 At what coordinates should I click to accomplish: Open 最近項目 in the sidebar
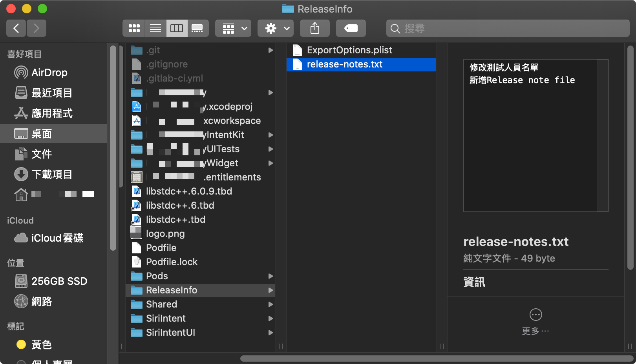click(53, 93)
